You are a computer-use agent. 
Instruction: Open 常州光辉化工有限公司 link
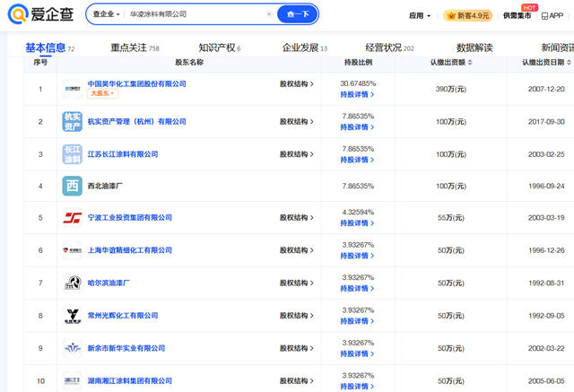pyautogui.click(x=123, y=316)
